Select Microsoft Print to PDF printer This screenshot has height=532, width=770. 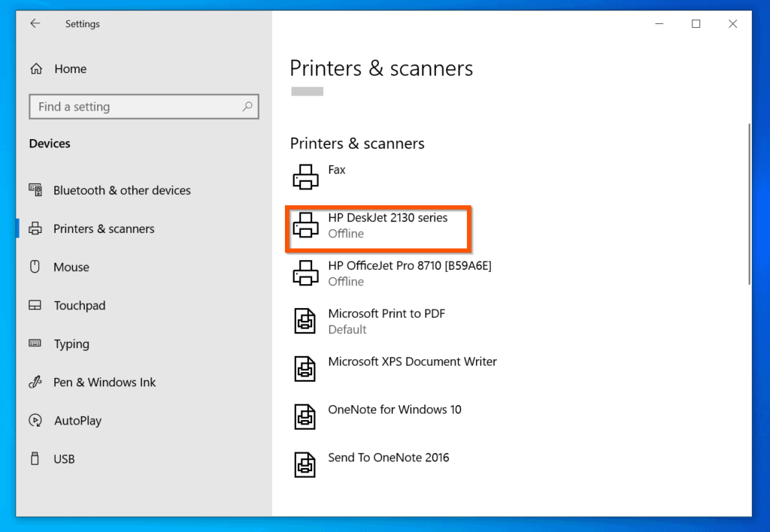[368, 321]
